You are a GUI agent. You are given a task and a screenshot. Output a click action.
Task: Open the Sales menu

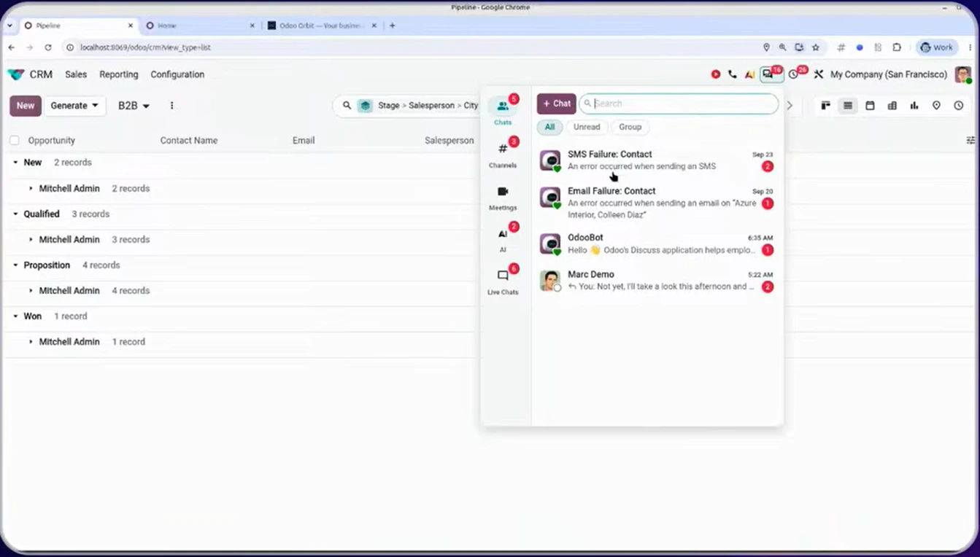[76, 74]
